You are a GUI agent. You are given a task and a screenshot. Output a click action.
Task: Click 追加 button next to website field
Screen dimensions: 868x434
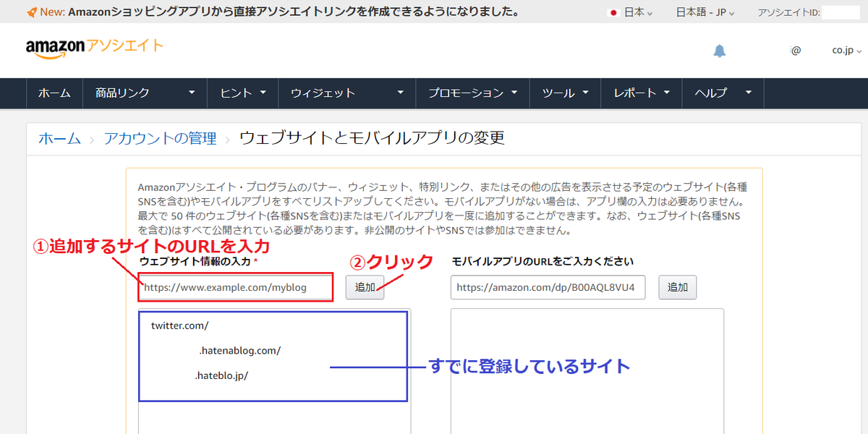click(x=365, y=287)
